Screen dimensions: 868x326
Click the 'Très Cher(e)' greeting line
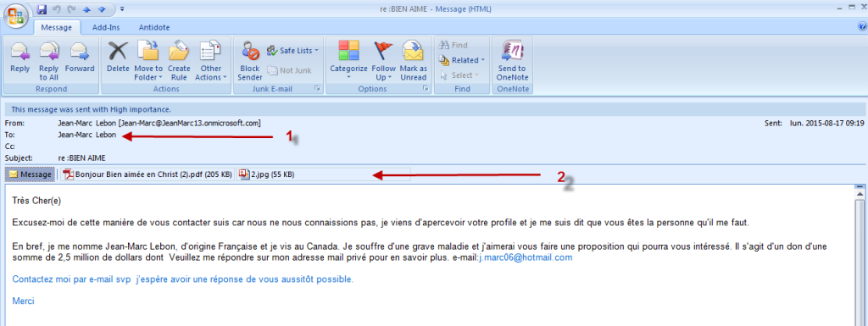[36, 201]
